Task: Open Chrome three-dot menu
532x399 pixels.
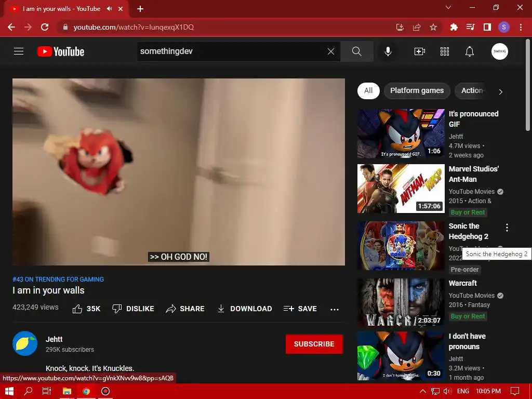Action: coord(521,27)
